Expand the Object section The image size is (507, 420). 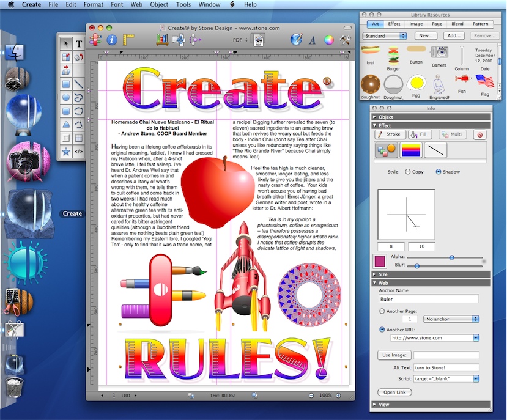(374, 117)
